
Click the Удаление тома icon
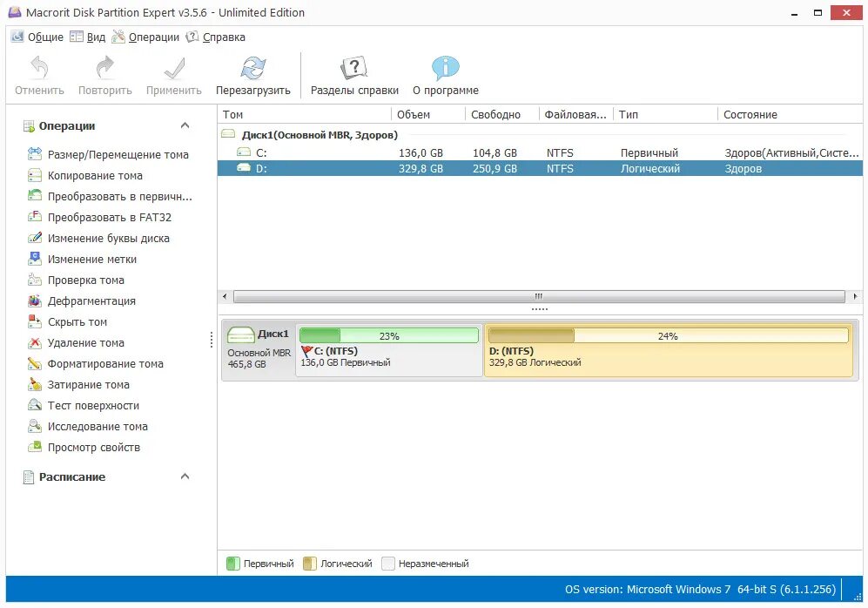point(34,342)
